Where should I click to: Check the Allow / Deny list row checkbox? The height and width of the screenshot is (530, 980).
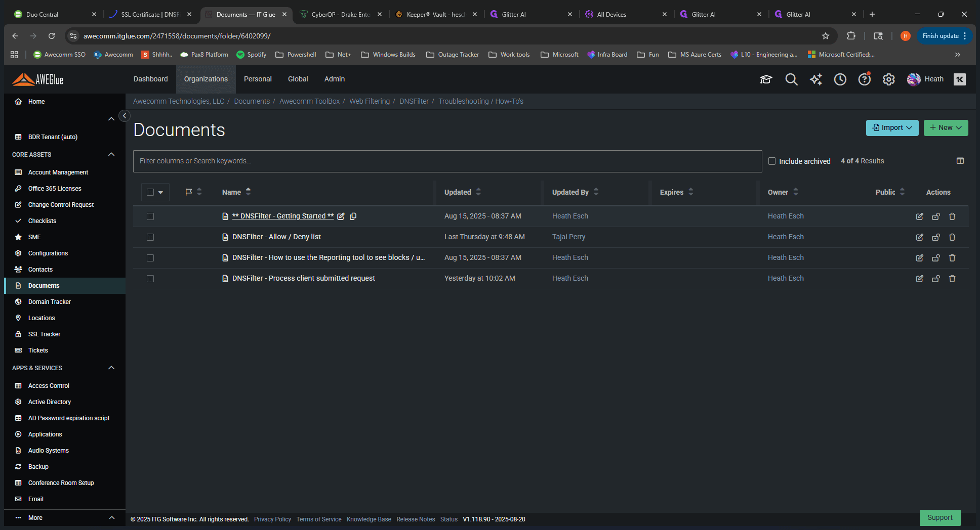[x=150, y=237]
